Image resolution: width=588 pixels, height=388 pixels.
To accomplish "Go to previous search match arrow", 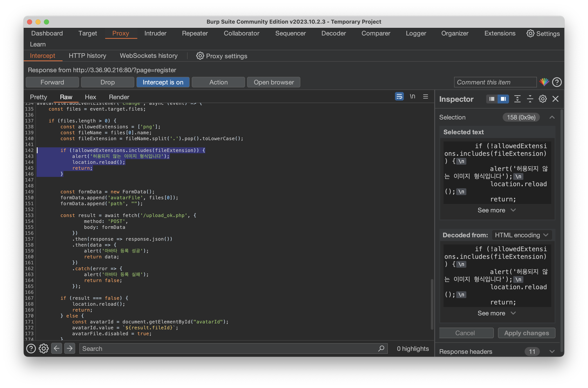I will point(57,348).
